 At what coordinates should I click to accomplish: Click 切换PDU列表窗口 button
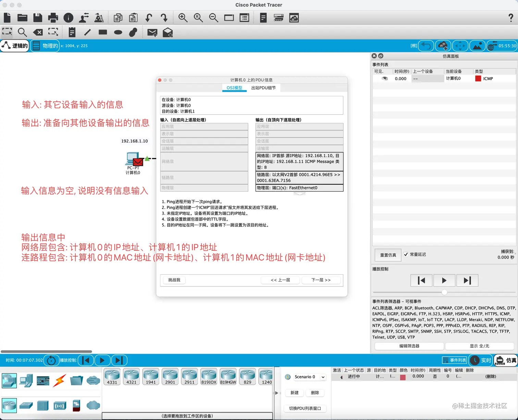click(x=305, y=408)
